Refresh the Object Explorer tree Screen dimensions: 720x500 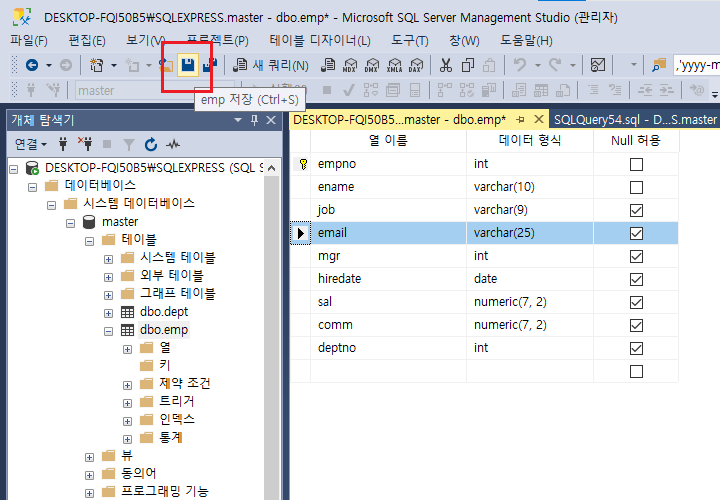point(151,145)
